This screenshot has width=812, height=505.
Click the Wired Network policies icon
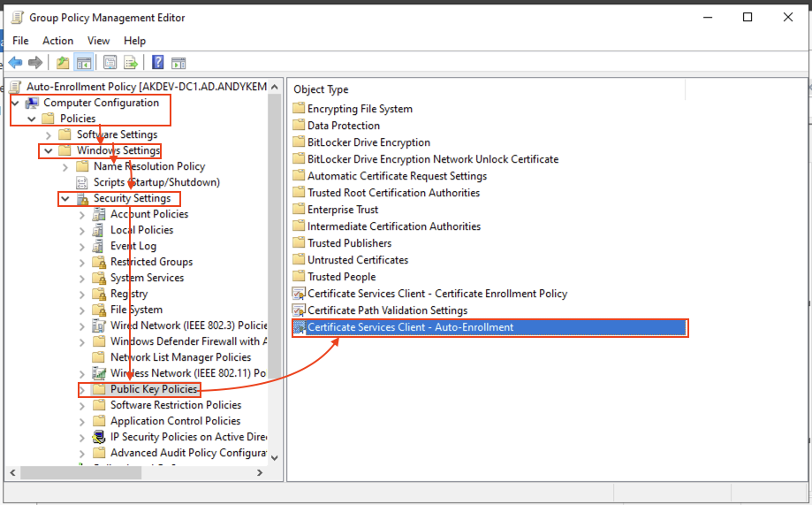pyautogui.click(x=98, y=325)
